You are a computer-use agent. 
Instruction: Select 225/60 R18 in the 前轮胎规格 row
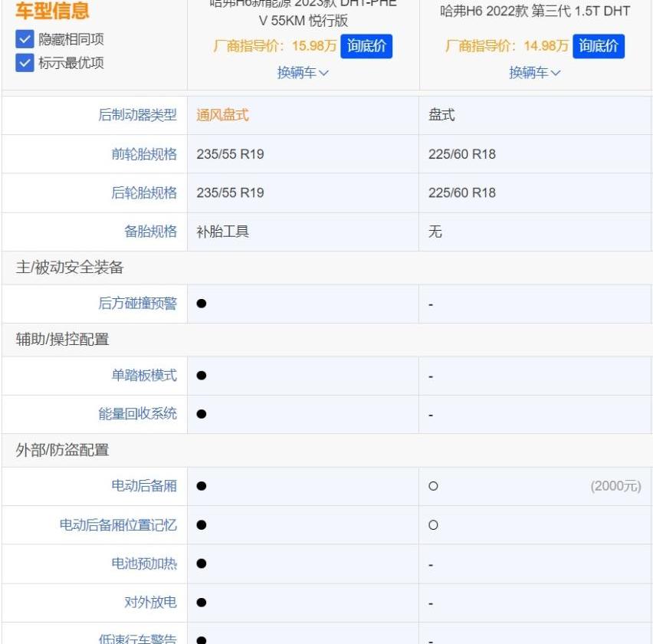pos(462,154)
